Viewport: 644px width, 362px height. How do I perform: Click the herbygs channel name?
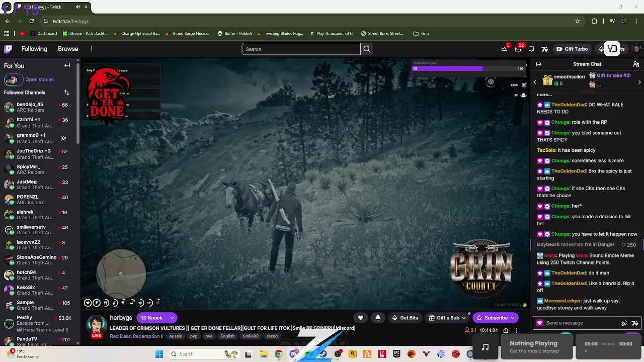point(121,318)
